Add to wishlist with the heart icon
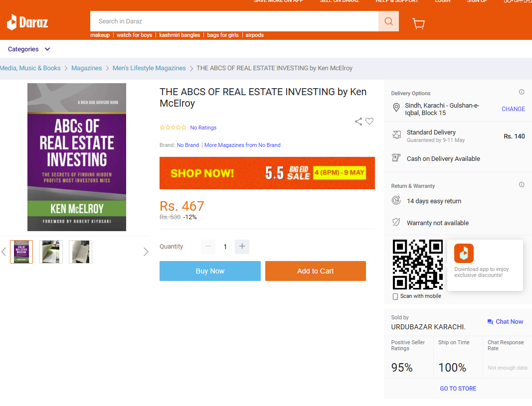Image resolution: width=532 pixels, height=406 pixels. pyautogui.click(x=369, y=121)
